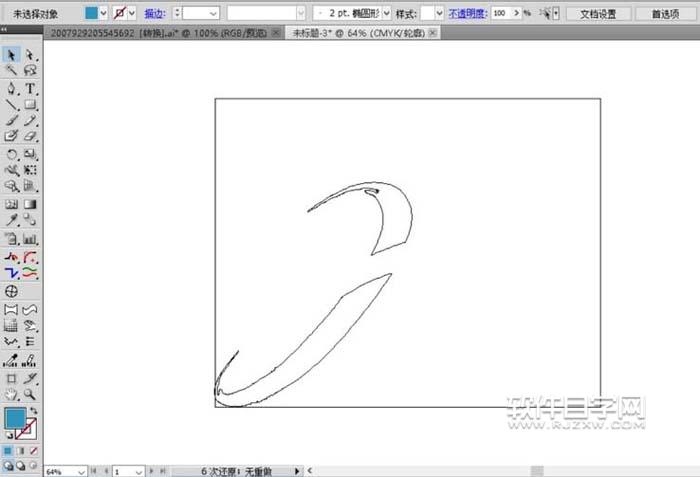Select the green and red wavy lines tool
The image size is (700, 477).
tap(30, 272)
